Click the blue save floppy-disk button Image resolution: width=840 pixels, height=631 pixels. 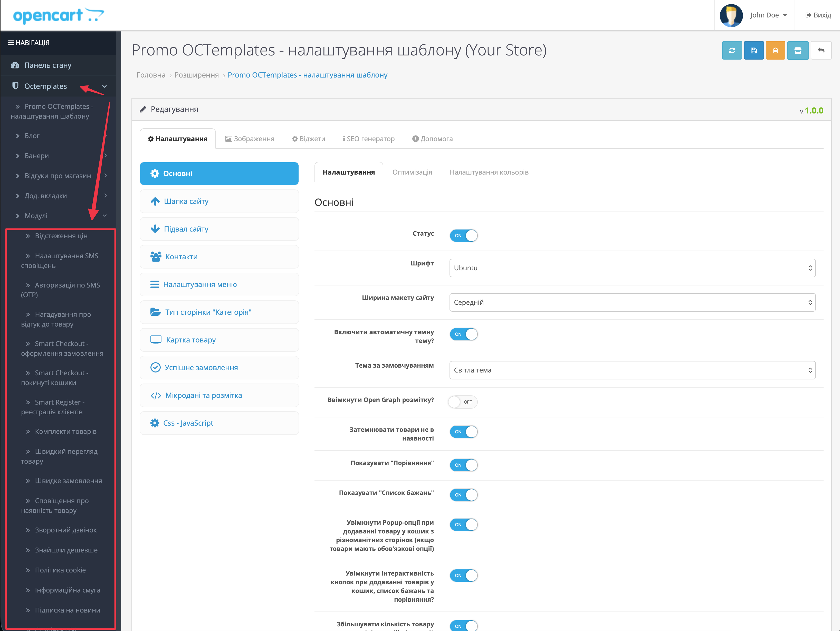(x=753, y=51)
